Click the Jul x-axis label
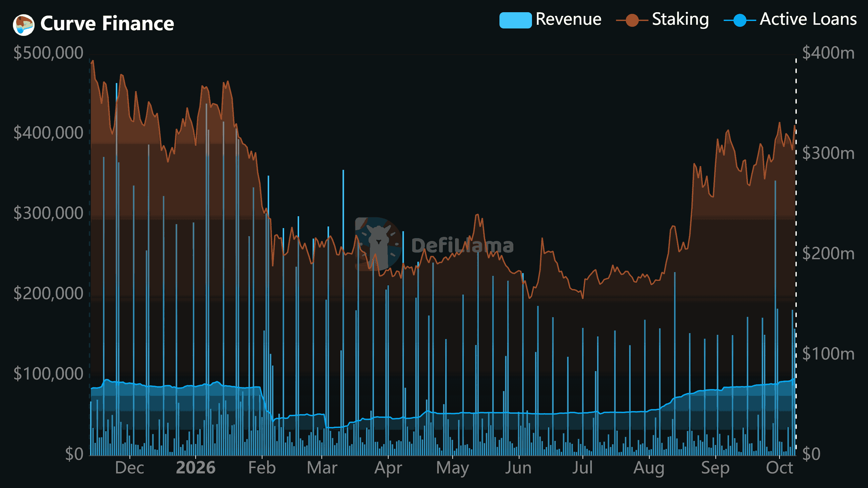Screen dimensions: 868x488 pos(583,468)
